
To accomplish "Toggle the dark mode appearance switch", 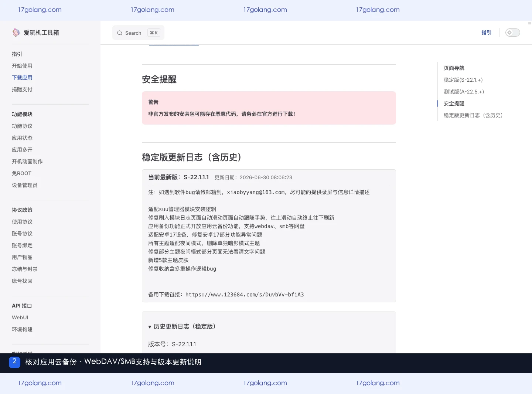I will tap(512, 33).
